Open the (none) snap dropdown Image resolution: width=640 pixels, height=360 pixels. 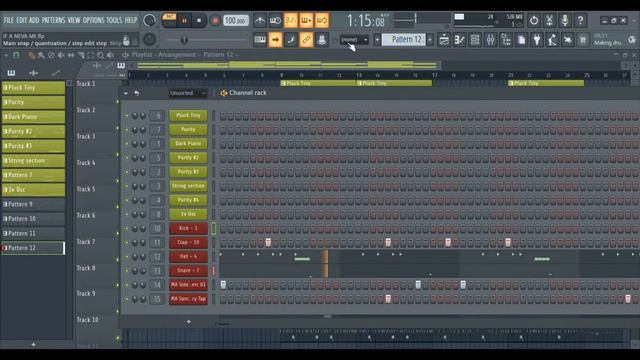(x=354, y=40)
